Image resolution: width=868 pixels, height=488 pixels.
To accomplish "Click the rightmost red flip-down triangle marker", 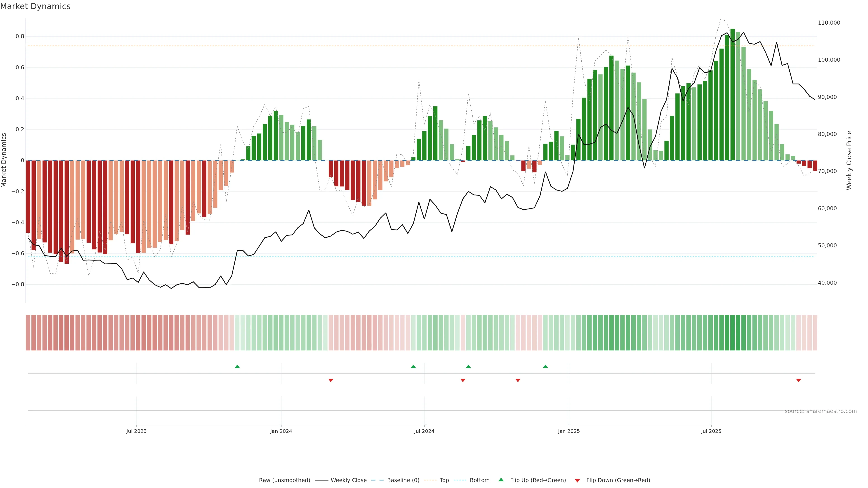I will (798, 380).
